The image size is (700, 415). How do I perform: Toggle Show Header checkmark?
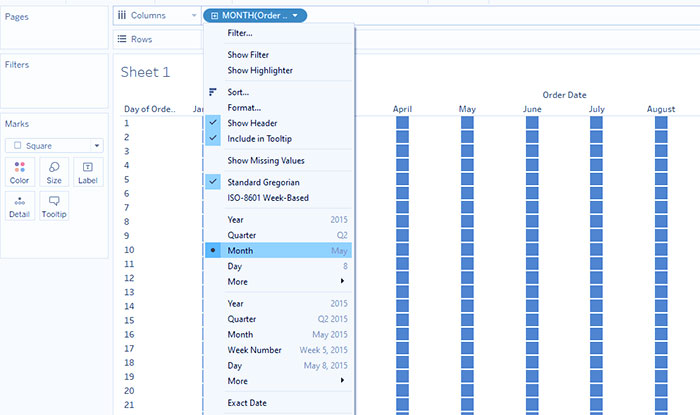pyautogui.click(x=213, y=123)
